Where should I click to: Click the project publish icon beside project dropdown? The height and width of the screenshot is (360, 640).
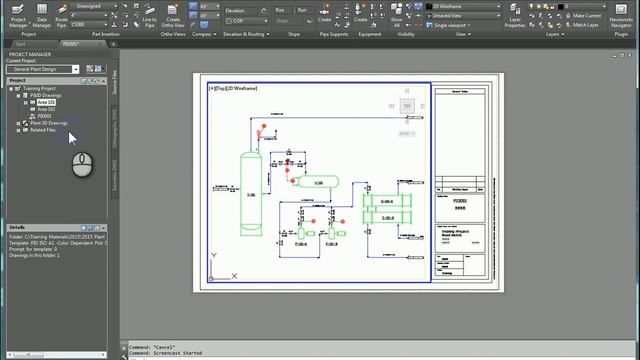pos(98,69)
